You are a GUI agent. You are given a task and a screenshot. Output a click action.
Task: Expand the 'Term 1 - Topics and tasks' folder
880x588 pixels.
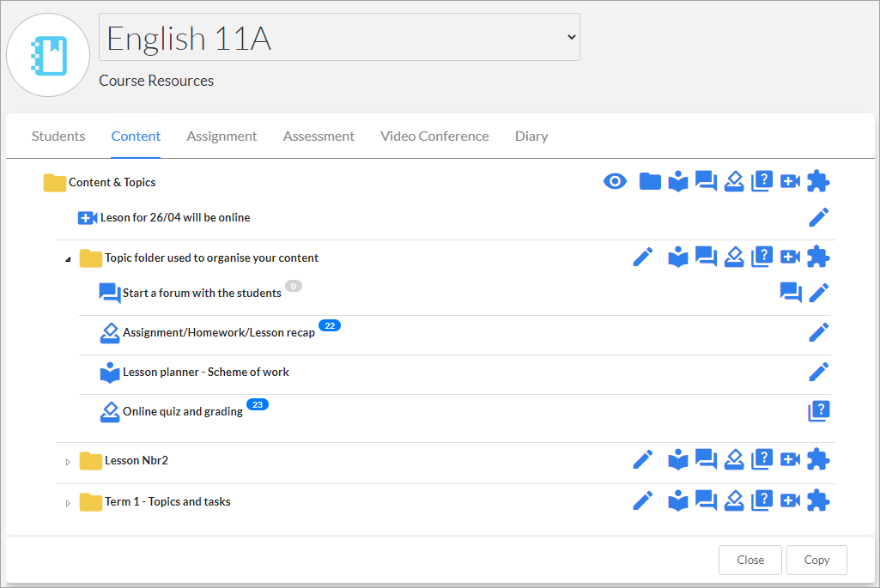68,503
